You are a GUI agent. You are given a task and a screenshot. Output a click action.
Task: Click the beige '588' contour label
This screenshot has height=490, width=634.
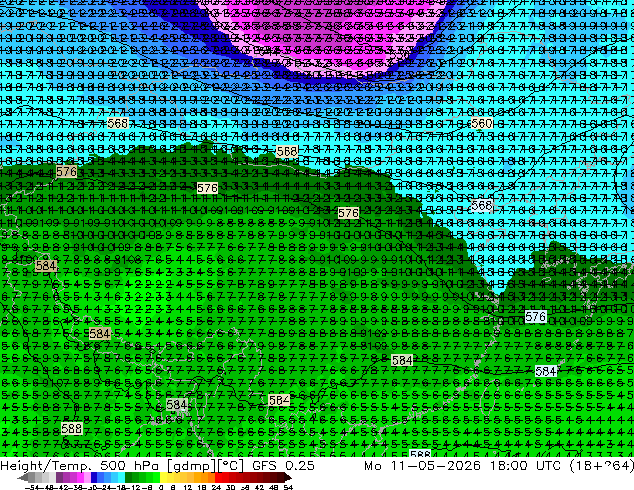[72, 428]
